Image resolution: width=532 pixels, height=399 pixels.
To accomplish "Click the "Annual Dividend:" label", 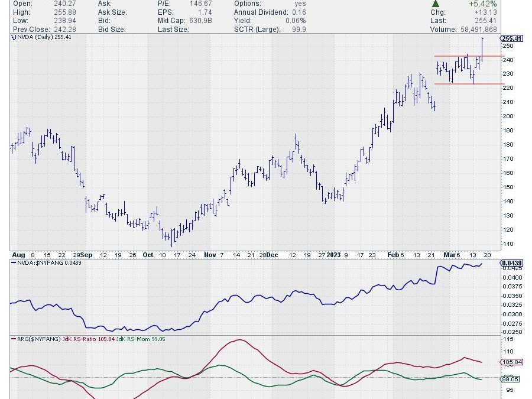I will pyautogui.click(x=261, y=12).
